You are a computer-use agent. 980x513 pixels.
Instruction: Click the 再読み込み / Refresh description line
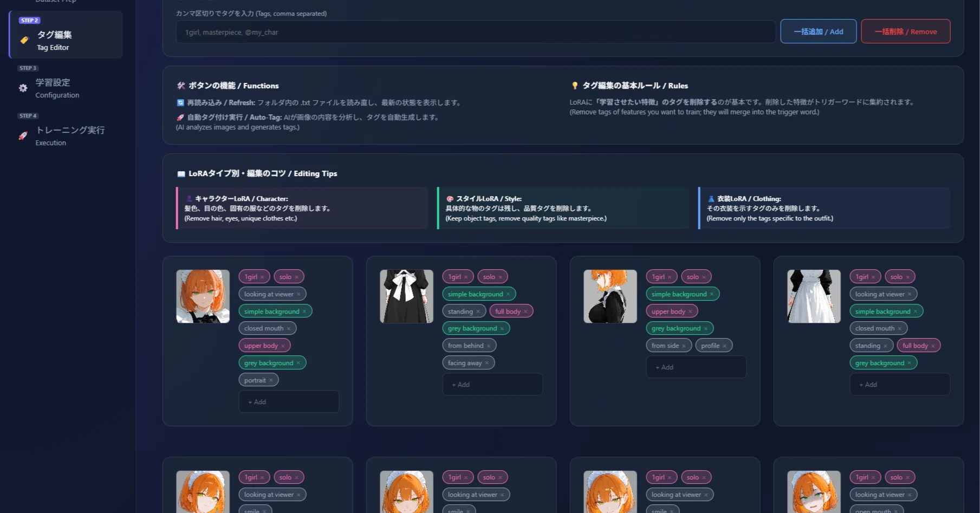coord(319,102)
